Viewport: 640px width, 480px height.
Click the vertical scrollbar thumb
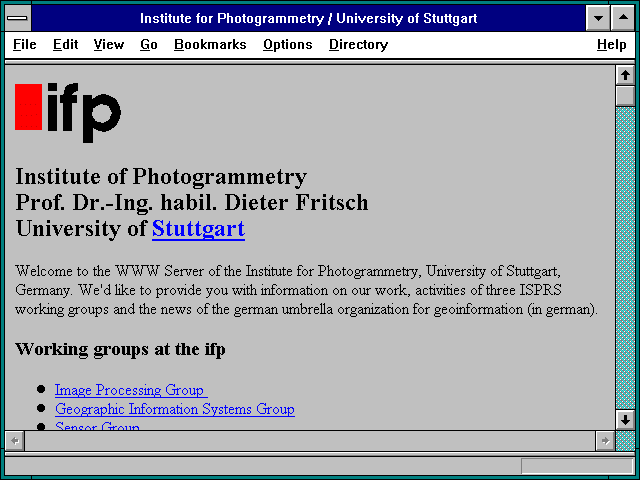tap(625, 96)
